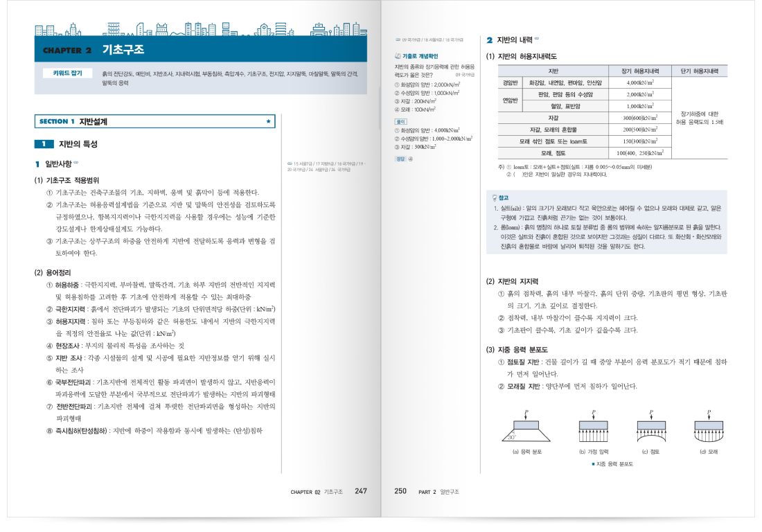Click the (c) 점토 stress diagram
The width and height of the screenshot is (762, 532).
651,429
